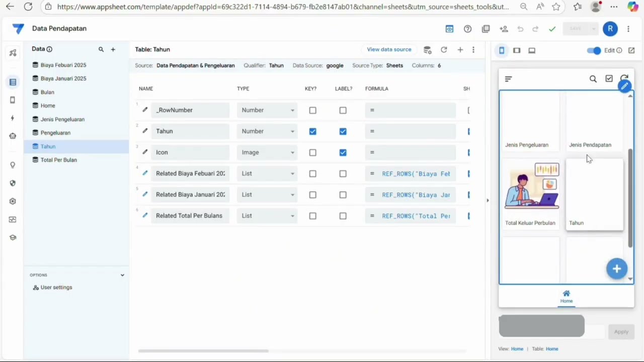This screenshot has height=362, width=644.
Task: Regenerate schema refresh icon for Tahun
Action: 444,50
